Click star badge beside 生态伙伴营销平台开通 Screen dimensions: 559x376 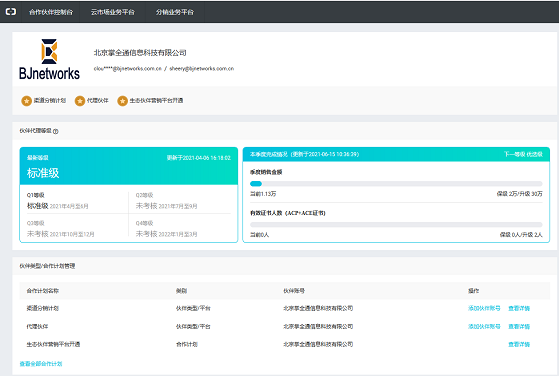[122, 101]
